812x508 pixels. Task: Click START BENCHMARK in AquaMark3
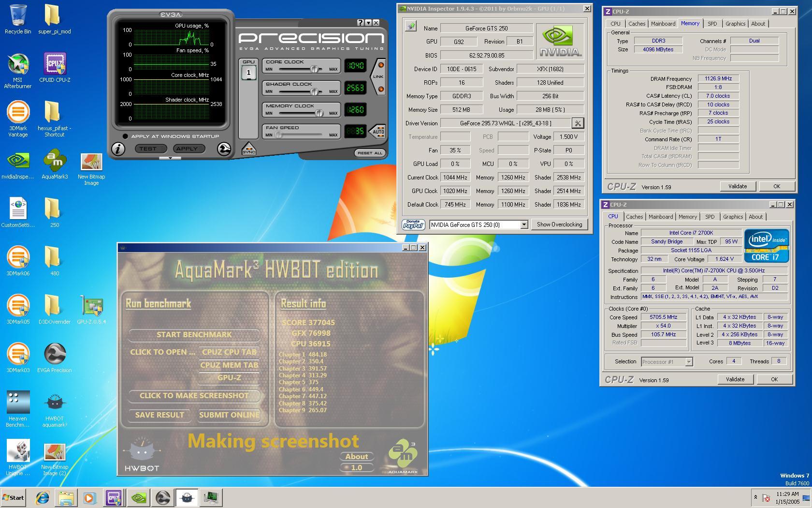click(194, 335)
